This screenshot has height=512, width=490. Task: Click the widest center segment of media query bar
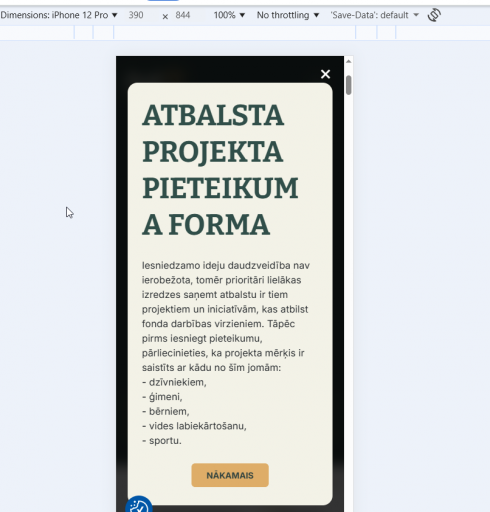(x=235, y=33)
